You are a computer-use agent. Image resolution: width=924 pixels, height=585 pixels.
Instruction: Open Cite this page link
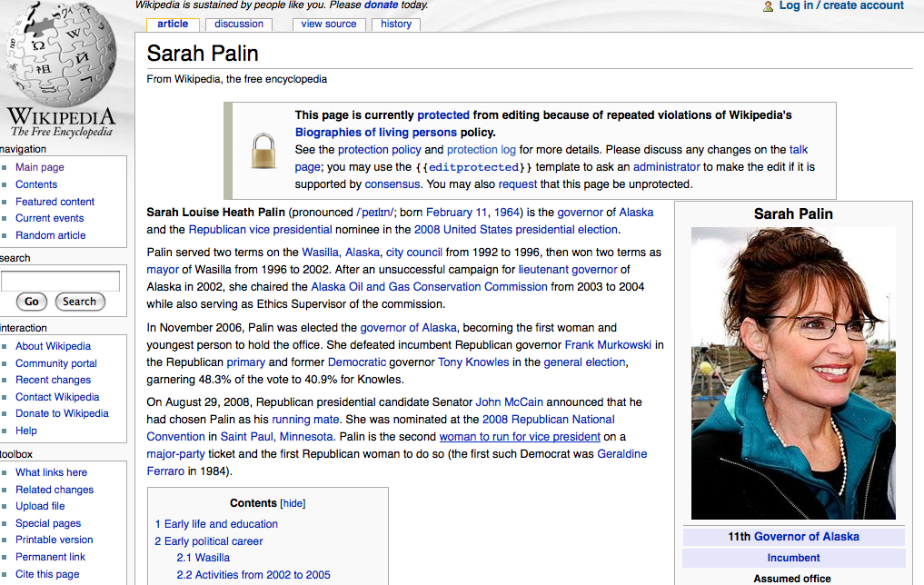coord(47,574)
